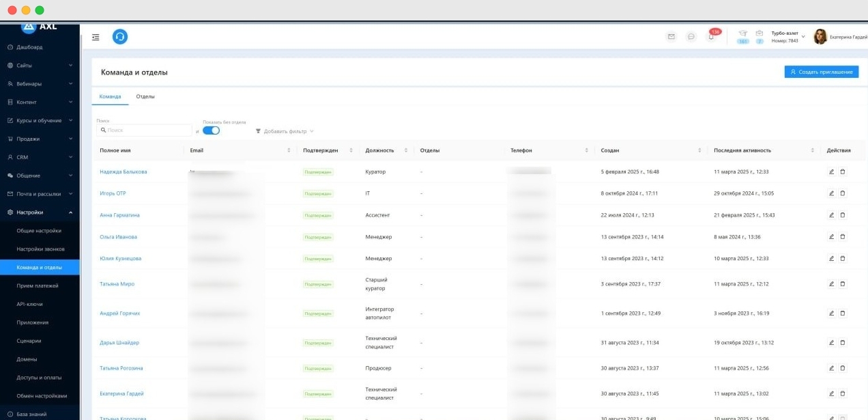Open notifications bell with red badge
Screen dimensions: 868x420
711,36
